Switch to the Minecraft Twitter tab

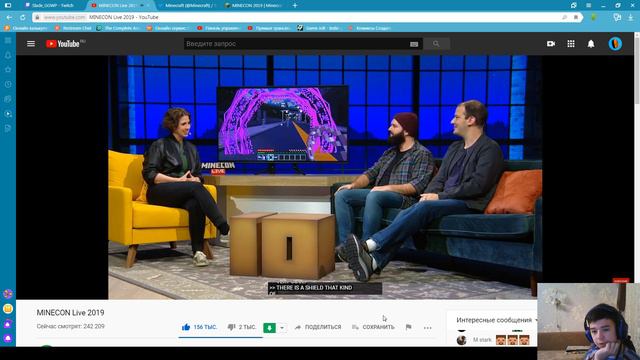(189, 5)
